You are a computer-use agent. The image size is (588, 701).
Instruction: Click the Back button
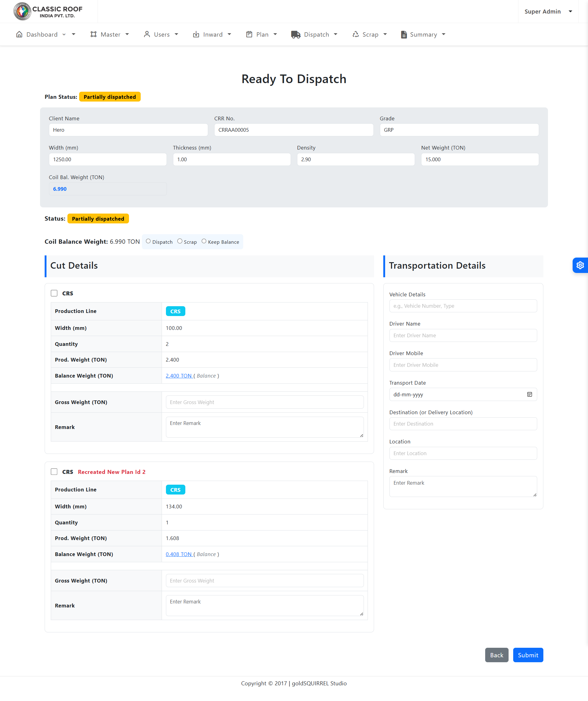[496, 655]
